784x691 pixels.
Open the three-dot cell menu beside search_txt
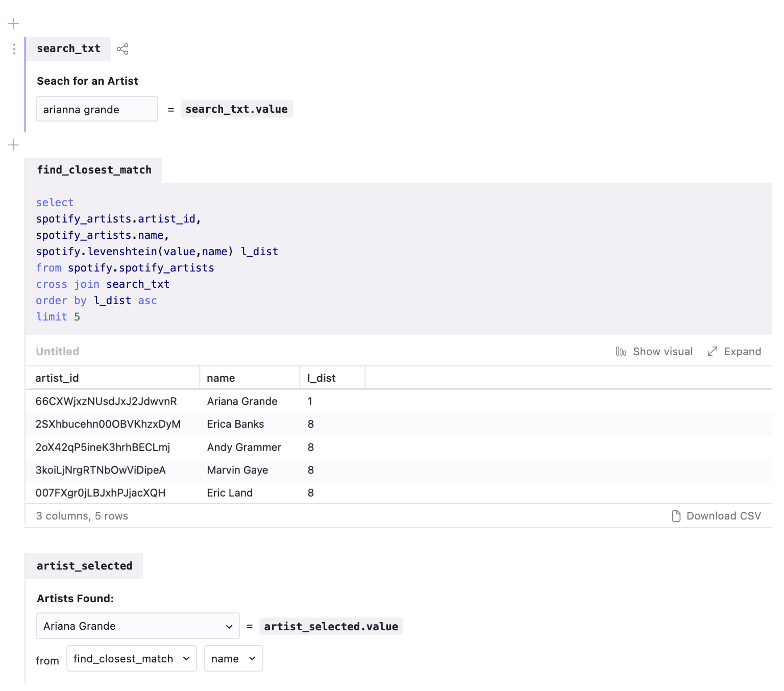[14, 49]
